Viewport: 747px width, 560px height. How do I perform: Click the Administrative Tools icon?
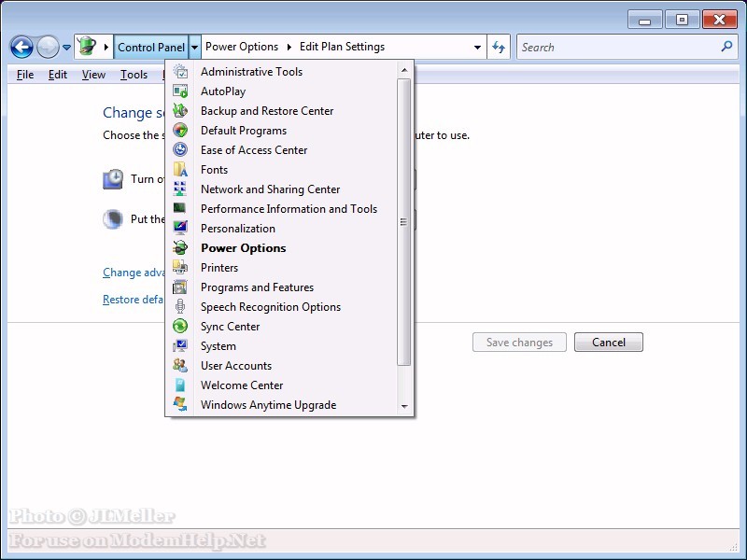tap(180, 72)
